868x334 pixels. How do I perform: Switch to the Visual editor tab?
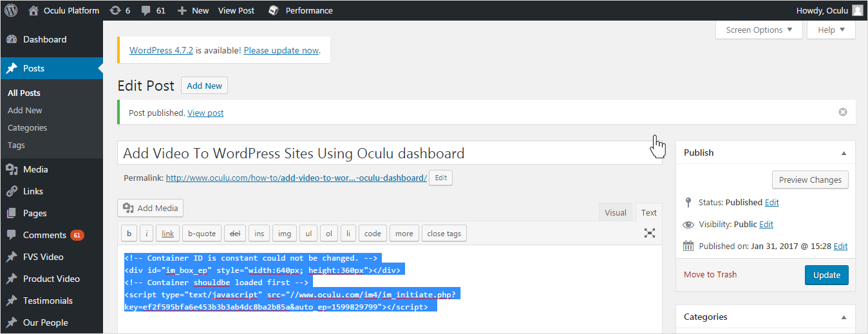[616, 212]
